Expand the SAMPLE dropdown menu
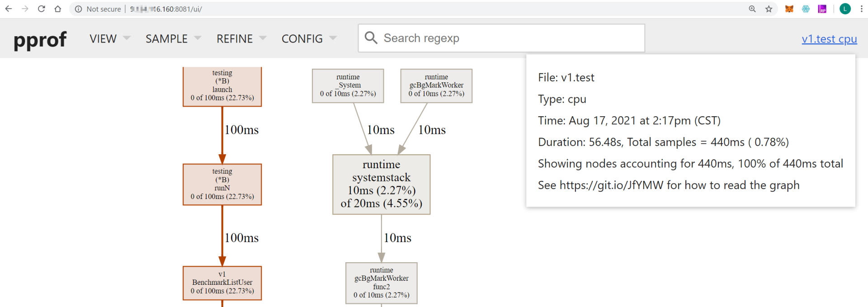Viewport: 868px width, 307px height. click(173, 39)
